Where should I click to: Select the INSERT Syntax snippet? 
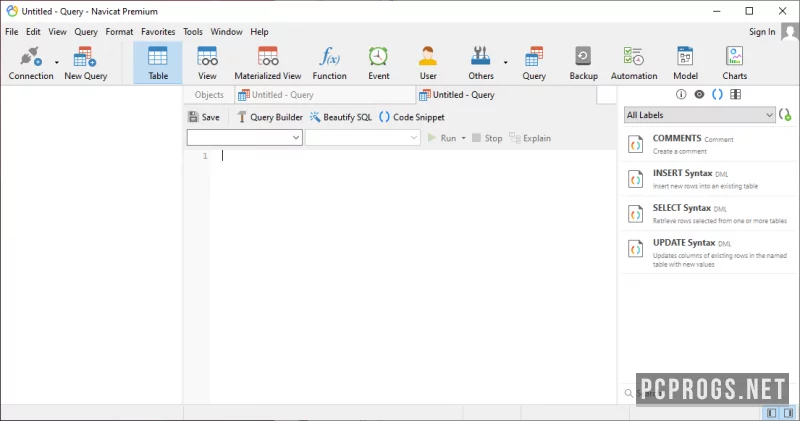(x=708, y=179)
